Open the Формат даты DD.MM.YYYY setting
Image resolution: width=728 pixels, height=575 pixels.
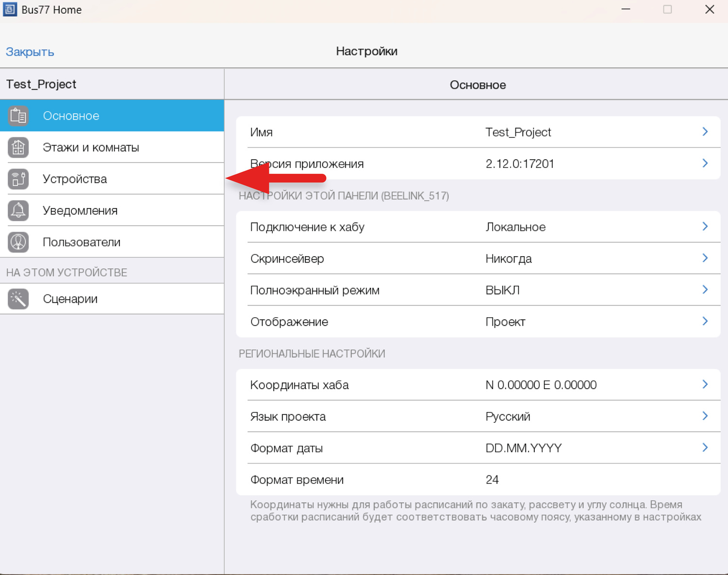(523, 448)
